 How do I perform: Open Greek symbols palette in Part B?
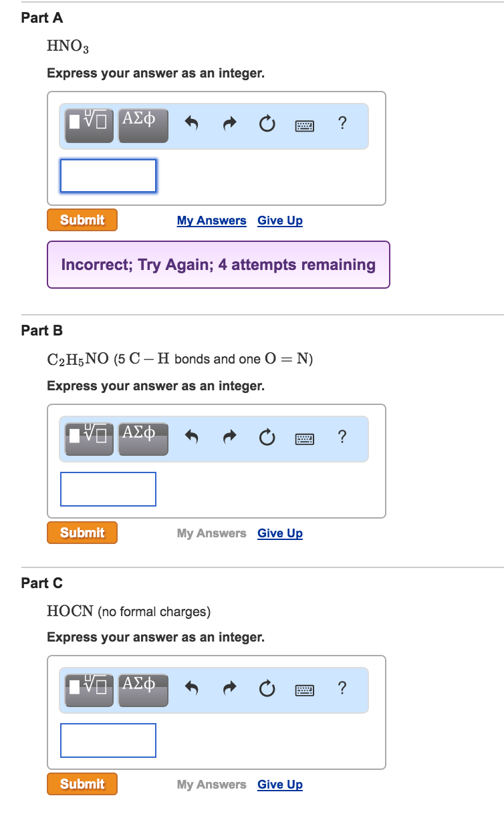click(143, 438)
